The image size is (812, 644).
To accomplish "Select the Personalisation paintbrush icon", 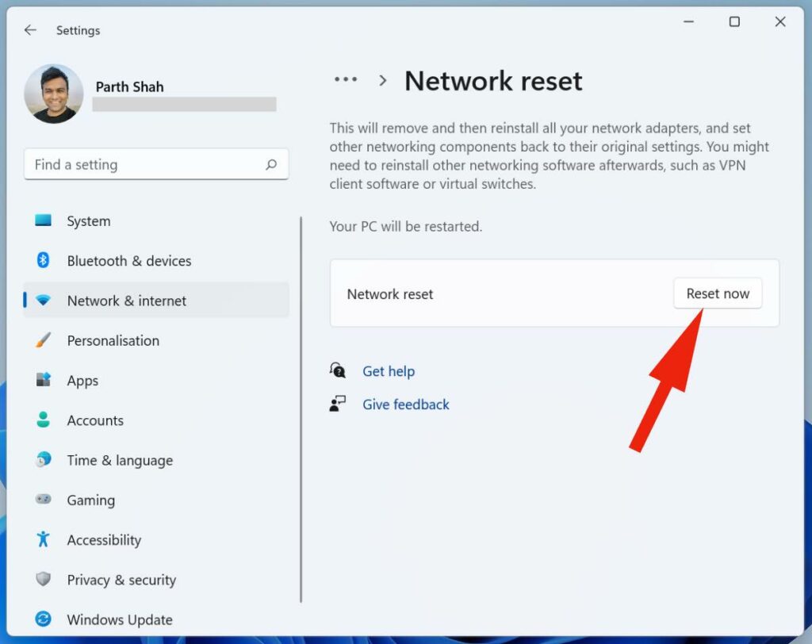I will (x=44, y=340).
